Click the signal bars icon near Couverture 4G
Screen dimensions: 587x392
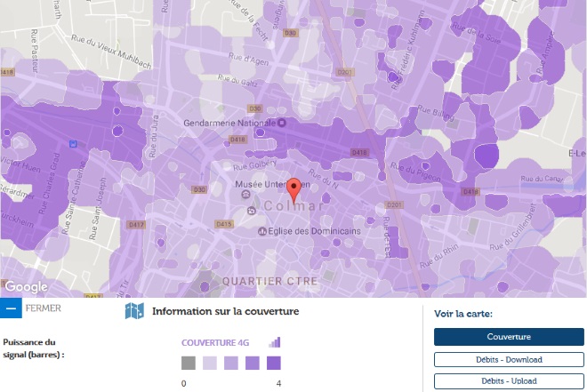tap(275, 342)
